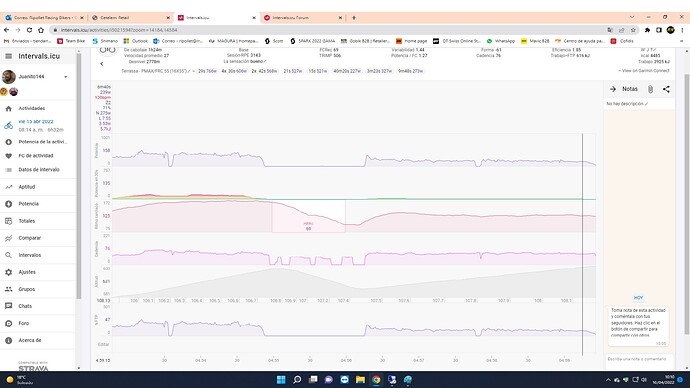The width and height of the screenshot is (690, 388).
Task: Switch to the Intervals.icu Forum tab
Action: click(303, 18)
